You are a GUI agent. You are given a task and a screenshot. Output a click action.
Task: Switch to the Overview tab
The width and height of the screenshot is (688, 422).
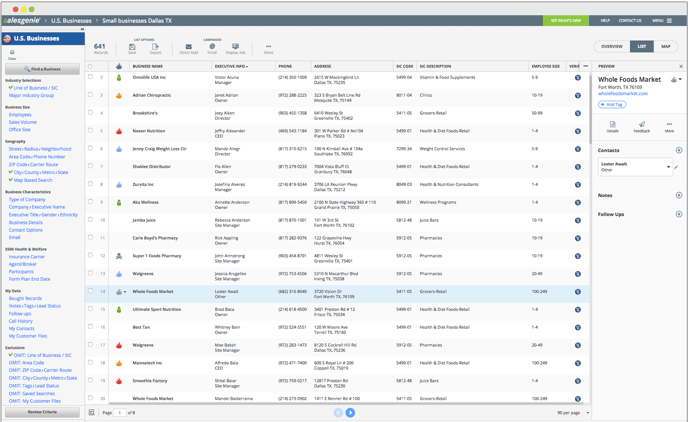tap(612, 46)
